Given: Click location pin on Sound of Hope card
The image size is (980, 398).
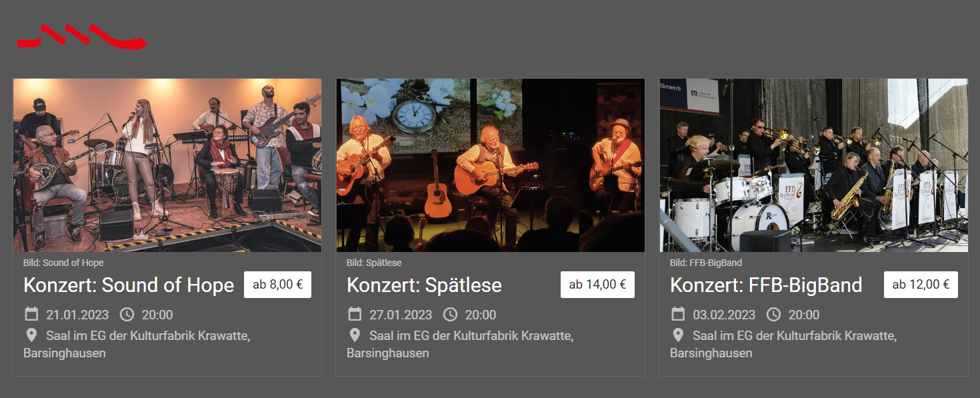Looking at the screenshot, I should [31, 335].
